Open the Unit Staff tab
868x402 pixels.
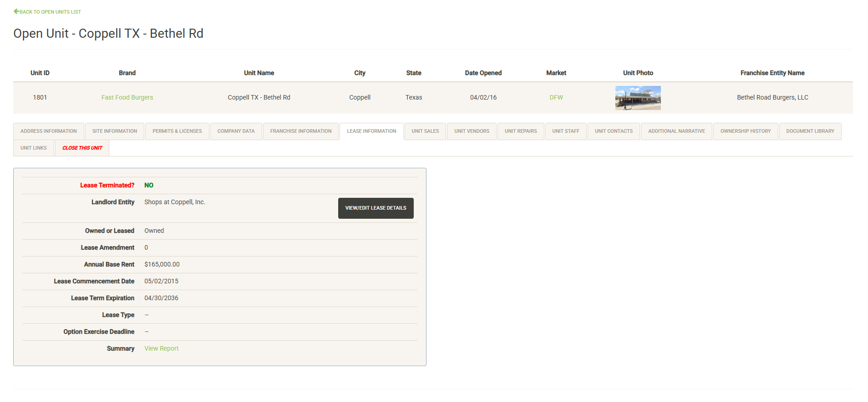coord(566,131)
